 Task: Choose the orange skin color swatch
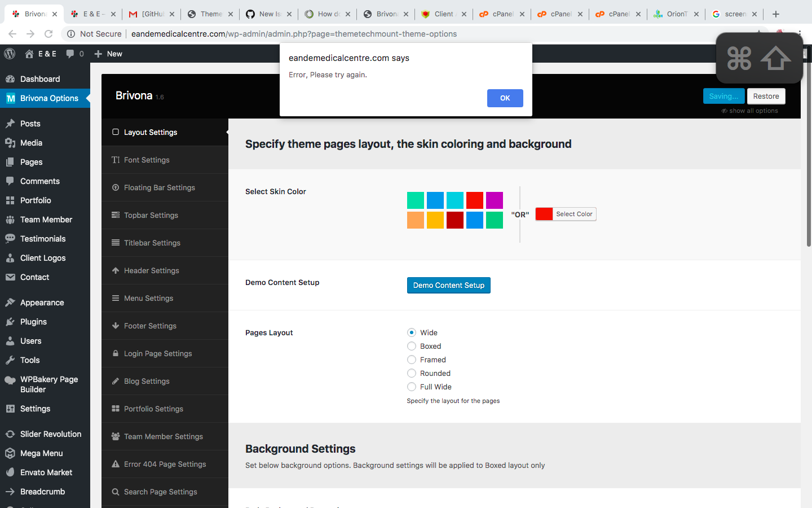click(416, 220)
